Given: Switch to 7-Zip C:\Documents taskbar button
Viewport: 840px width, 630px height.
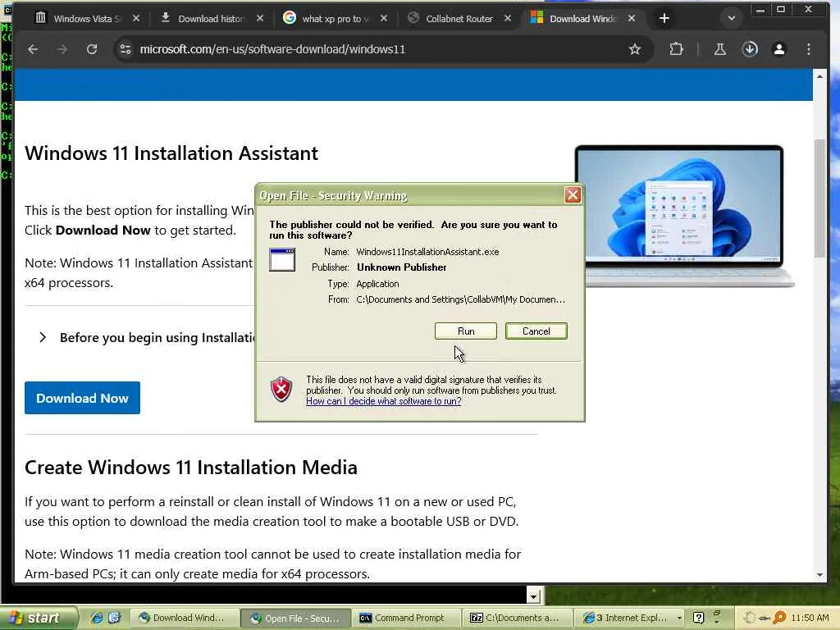Looking at the screenshot, I should click(x=517, y=619).
